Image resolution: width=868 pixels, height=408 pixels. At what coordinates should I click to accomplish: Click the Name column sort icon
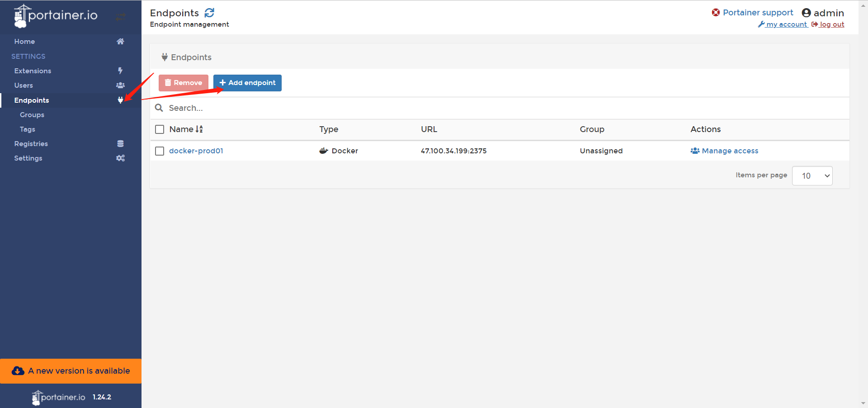[199, 129]
